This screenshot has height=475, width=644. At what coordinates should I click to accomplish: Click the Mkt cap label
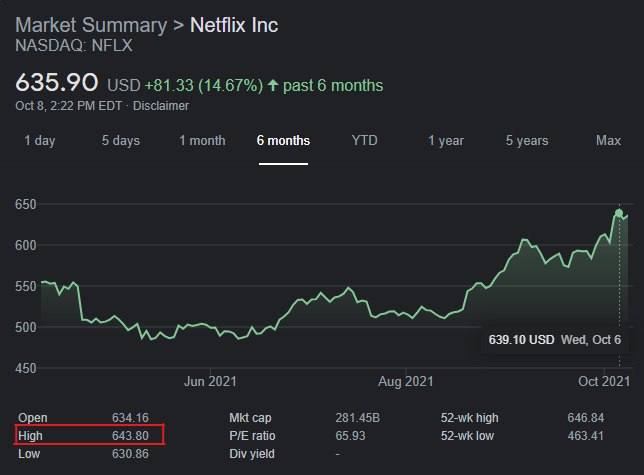(250, 418)
